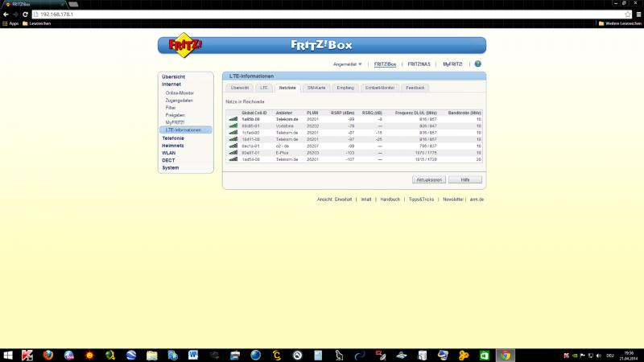Open the Angemeldet dropdown
644x362 pixels.
point(348,64)
